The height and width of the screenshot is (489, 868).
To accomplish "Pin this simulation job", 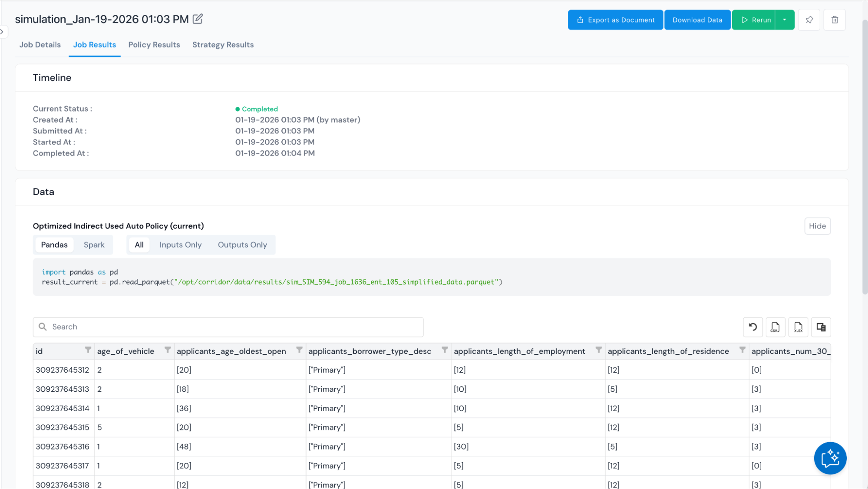I will 809,20.
